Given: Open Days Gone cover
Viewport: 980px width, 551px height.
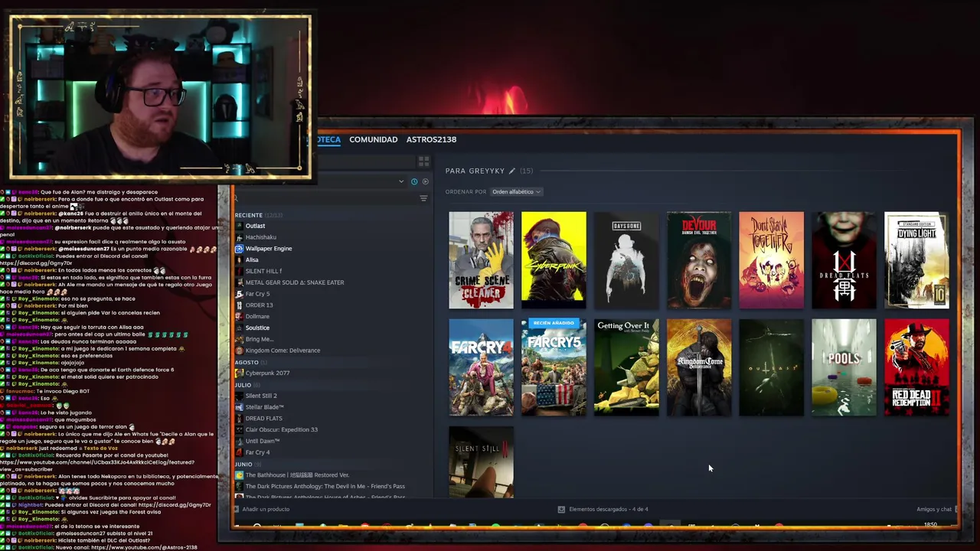Looking at the screenshot, I should coord(626,260).
